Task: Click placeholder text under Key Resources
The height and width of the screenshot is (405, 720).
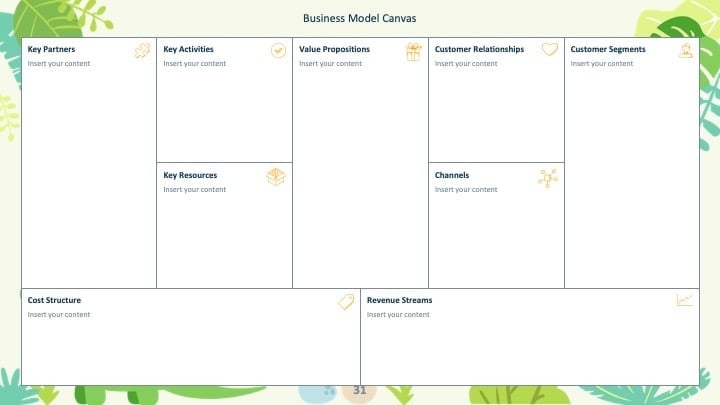Action: pos(195,189)
